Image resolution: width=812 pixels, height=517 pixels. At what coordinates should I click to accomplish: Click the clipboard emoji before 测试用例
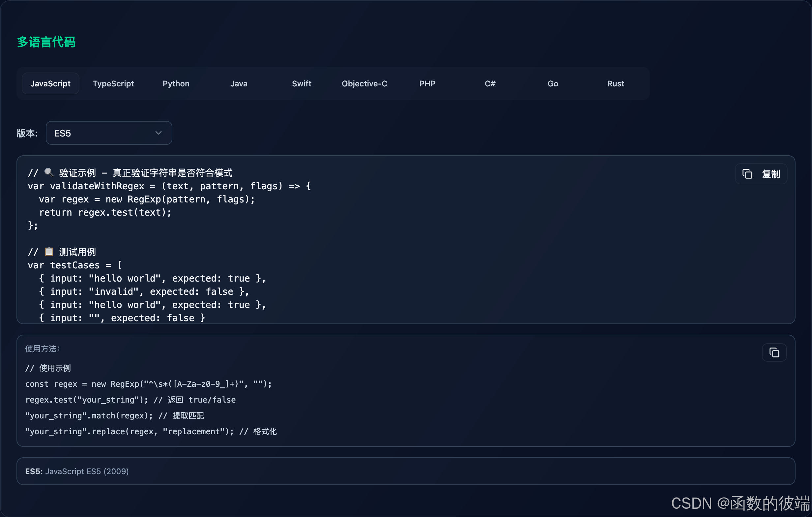pyautogui.click(x=49, y=252)
